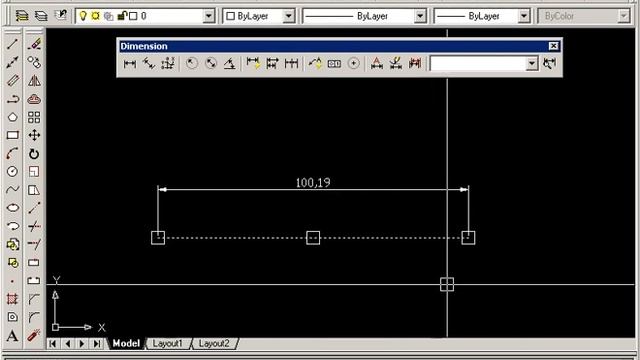Select the Spline tool
This screenshot has width=640, height=360.
tap(13, 190)
